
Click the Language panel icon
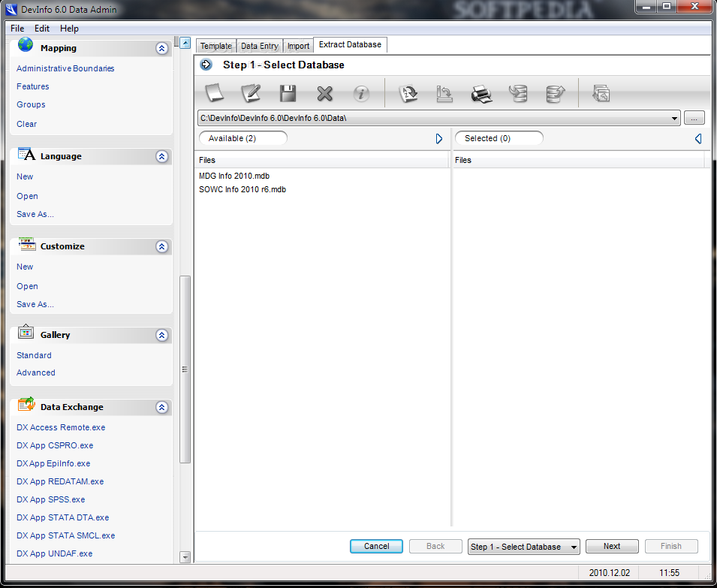26,154
